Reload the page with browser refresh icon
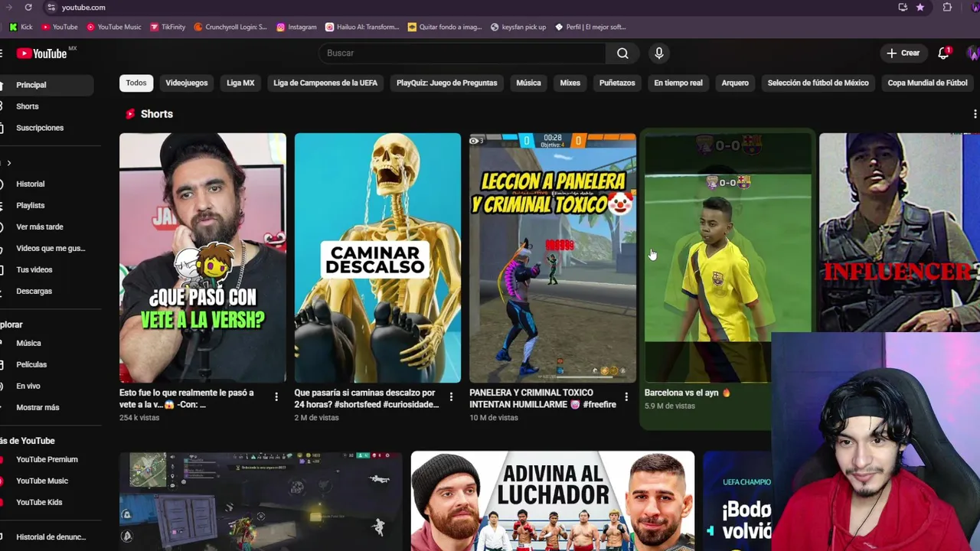980x551 pixels. click(x=28, y=7)
